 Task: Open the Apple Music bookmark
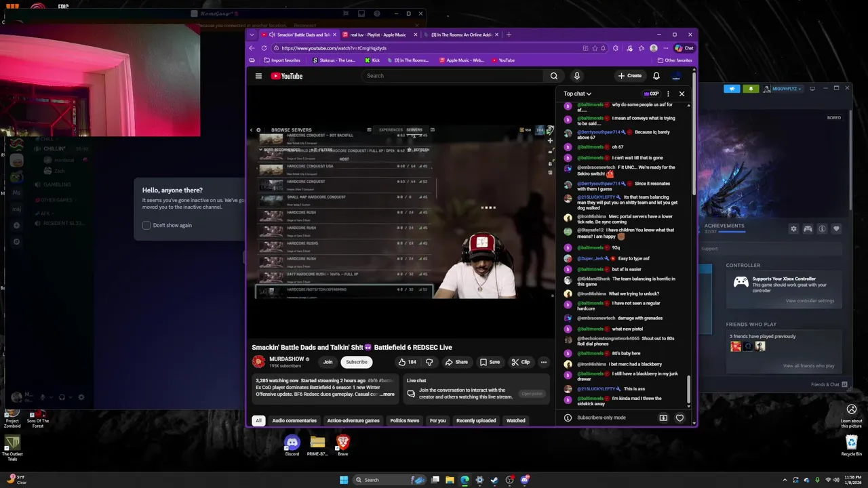461,60
